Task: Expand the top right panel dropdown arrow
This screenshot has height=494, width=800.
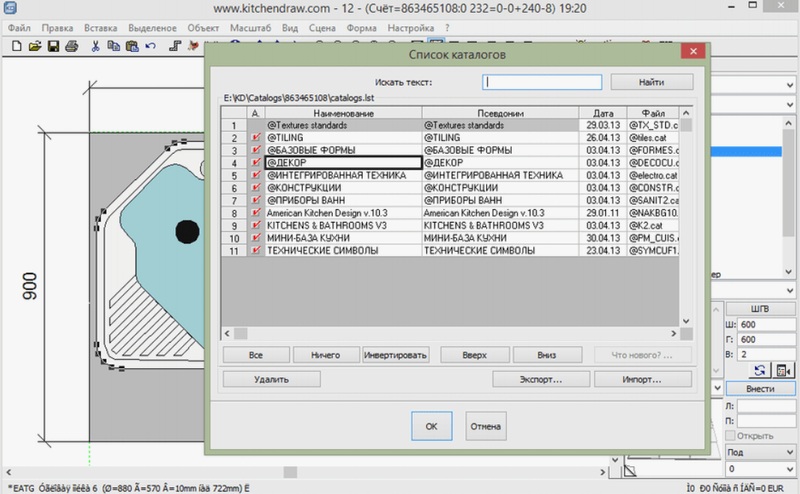Action: [790, 85]
